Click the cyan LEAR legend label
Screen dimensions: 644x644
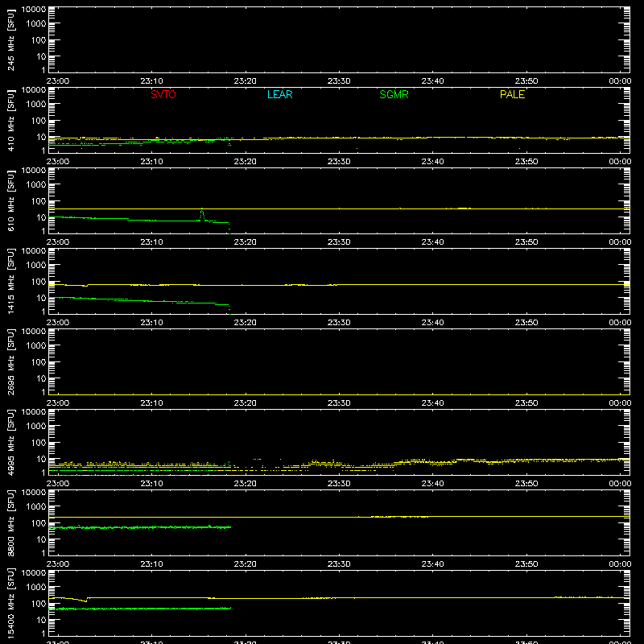[279, 94]
